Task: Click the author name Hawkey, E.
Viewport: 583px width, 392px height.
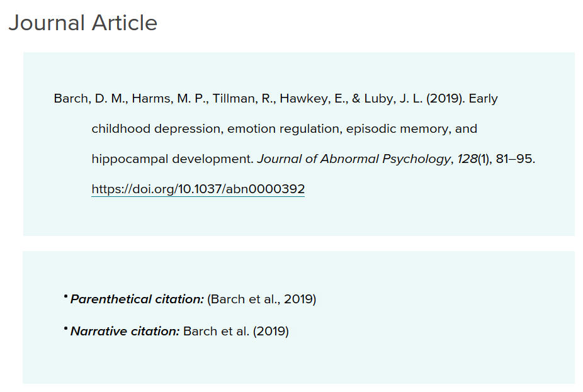Action: pos(313,98)
